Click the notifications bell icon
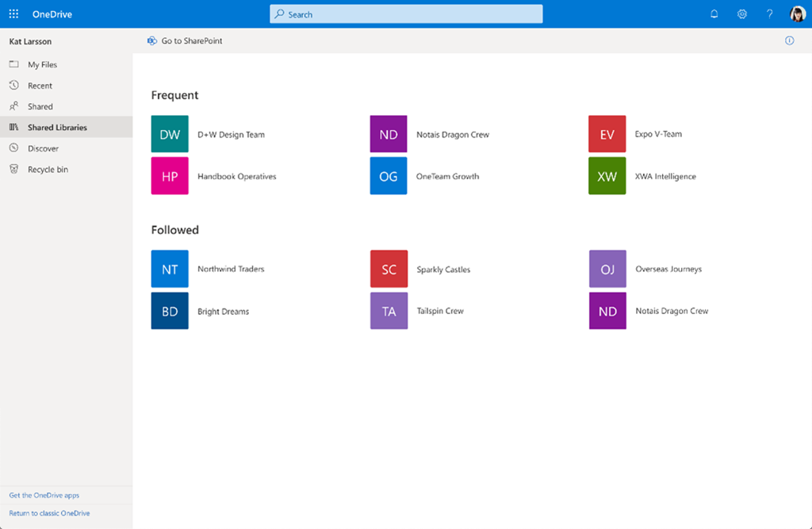812x529 pixels. coord(714,14)
